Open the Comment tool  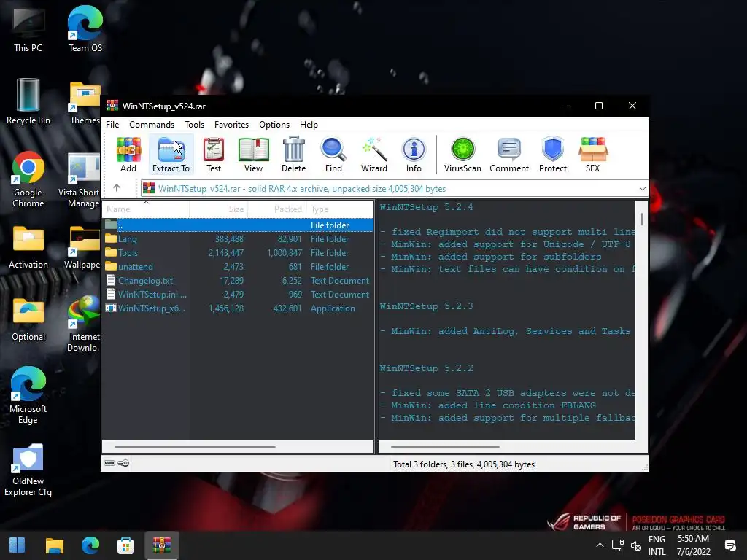[x=508, y=155]
